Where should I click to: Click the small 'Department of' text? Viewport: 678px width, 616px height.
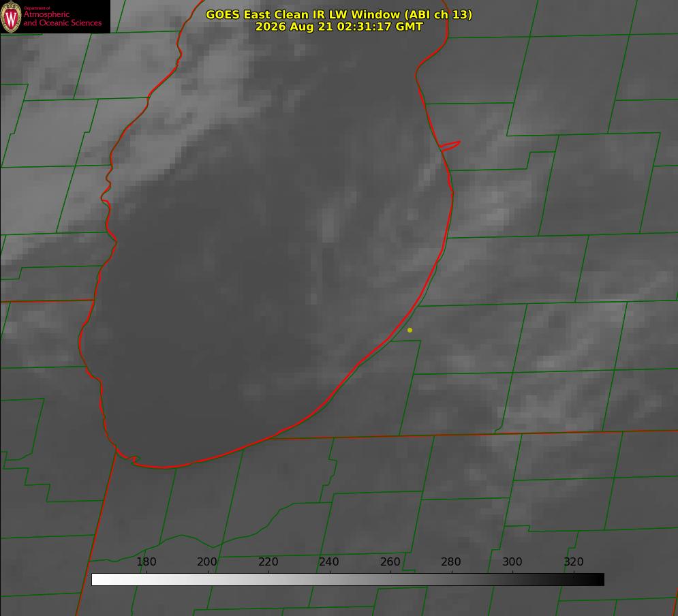37,8
